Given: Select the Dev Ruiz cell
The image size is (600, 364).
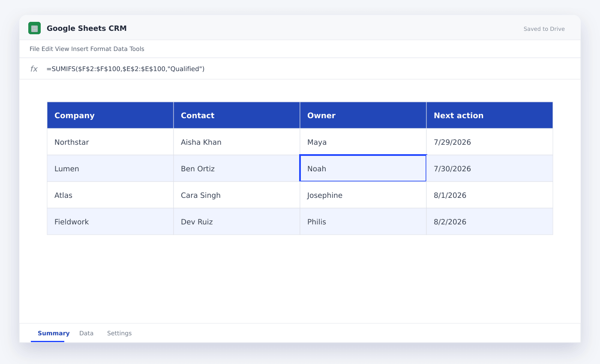Looking at the screenshot, I should tap(237, 221).
